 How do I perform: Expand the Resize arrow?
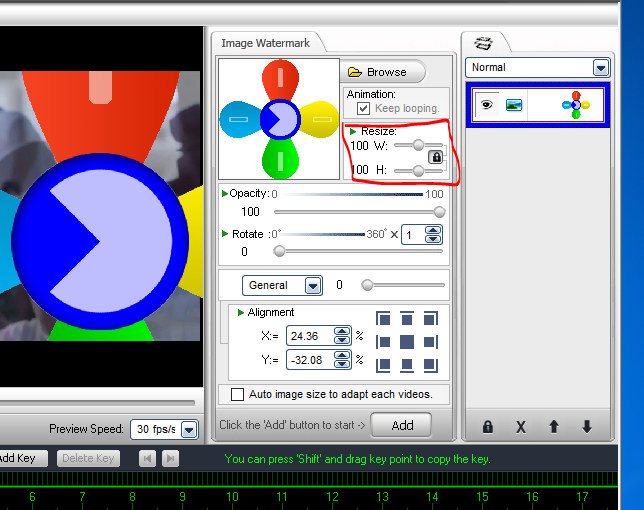[x=353, y=131]
